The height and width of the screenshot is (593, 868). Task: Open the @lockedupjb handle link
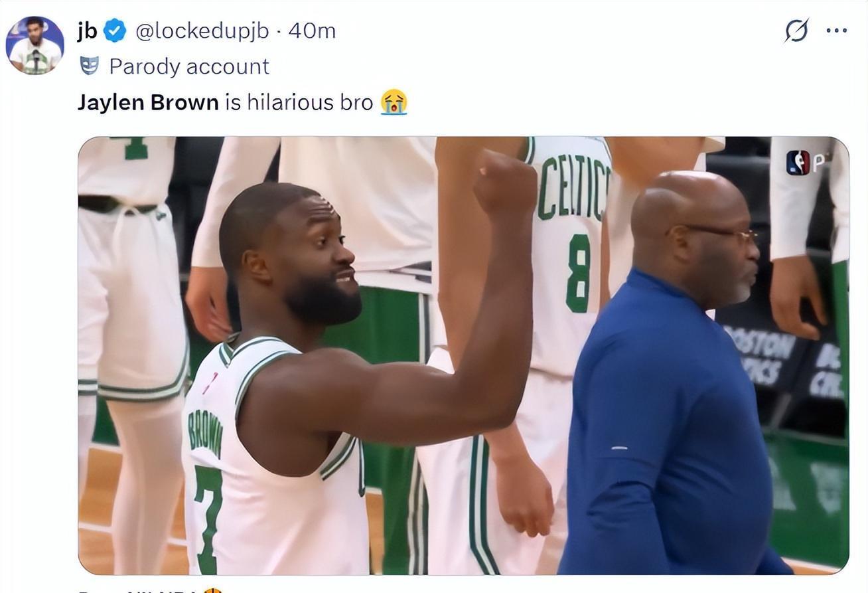(202, 31)
